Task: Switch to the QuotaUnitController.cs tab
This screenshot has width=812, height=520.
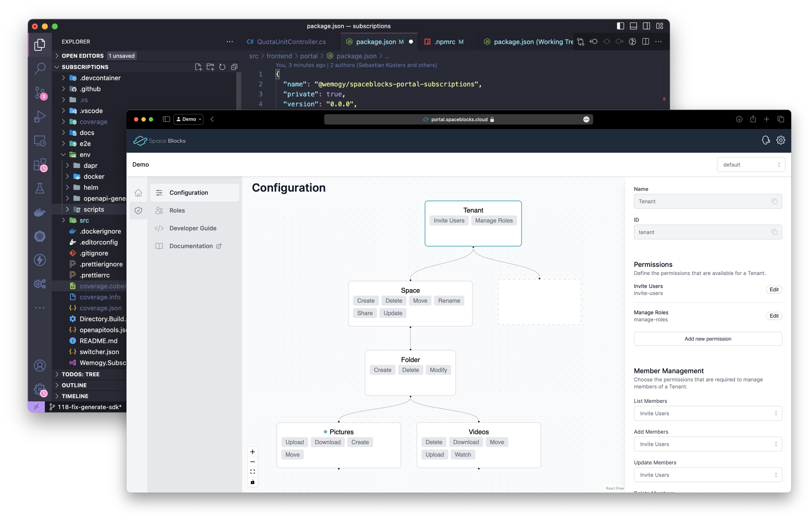Action: 292,42
